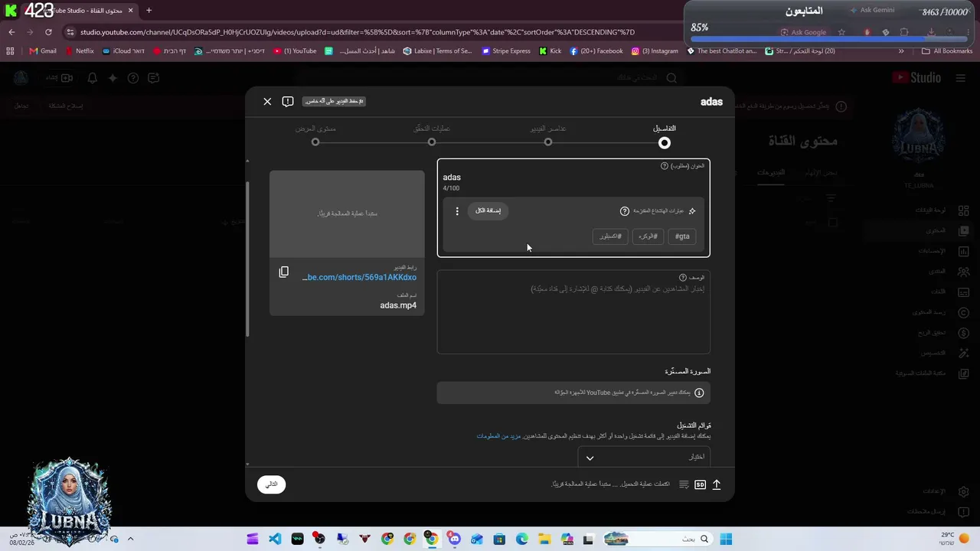This screenshot has height=551, width=980.
Task: Click the adas title text field
Action: coord(573,178)
